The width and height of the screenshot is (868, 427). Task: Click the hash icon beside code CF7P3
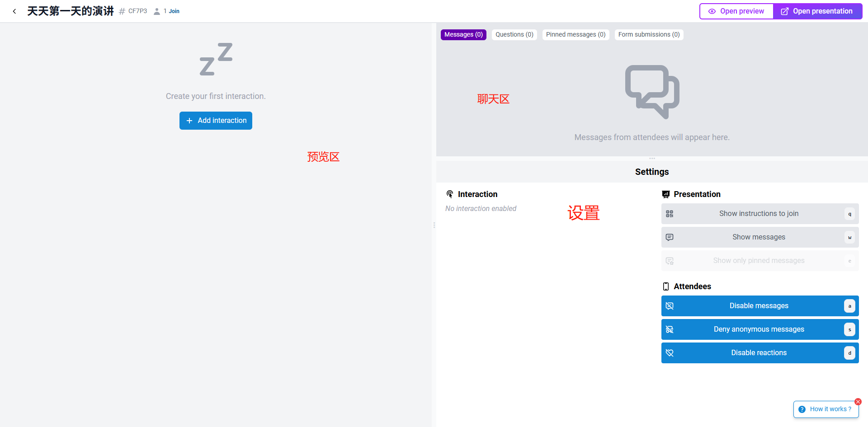(122, 11)
